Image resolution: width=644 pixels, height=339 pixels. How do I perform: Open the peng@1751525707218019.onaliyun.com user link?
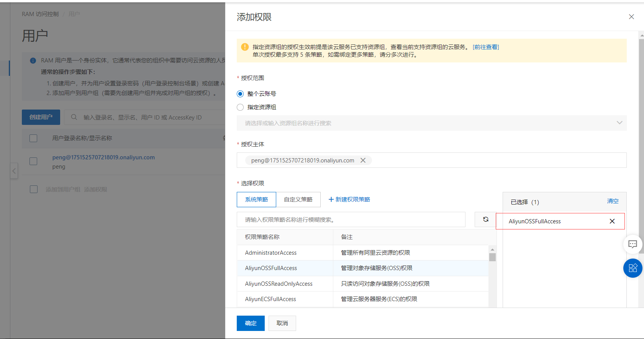click(103, 157)
